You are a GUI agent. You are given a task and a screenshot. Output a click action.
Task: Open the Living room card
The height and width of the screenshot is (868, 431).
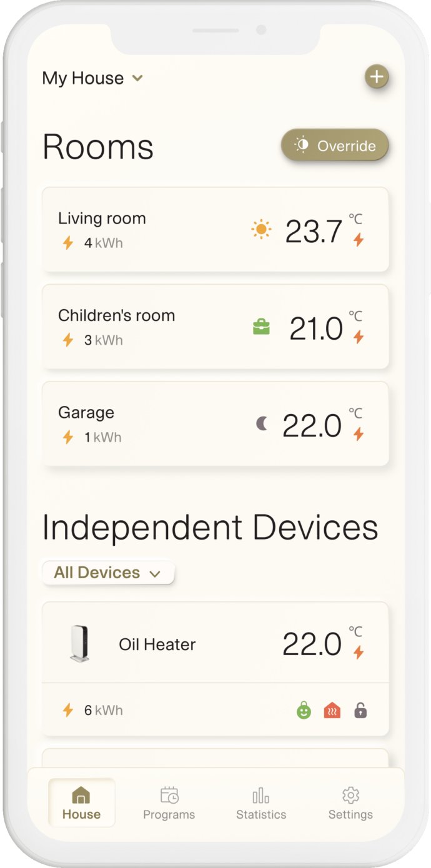coord(215,230)
